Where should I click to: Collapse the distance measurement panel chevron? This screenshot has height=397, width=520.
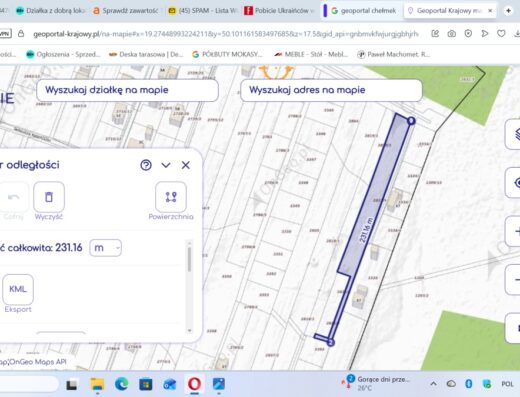tap(166, 165)
